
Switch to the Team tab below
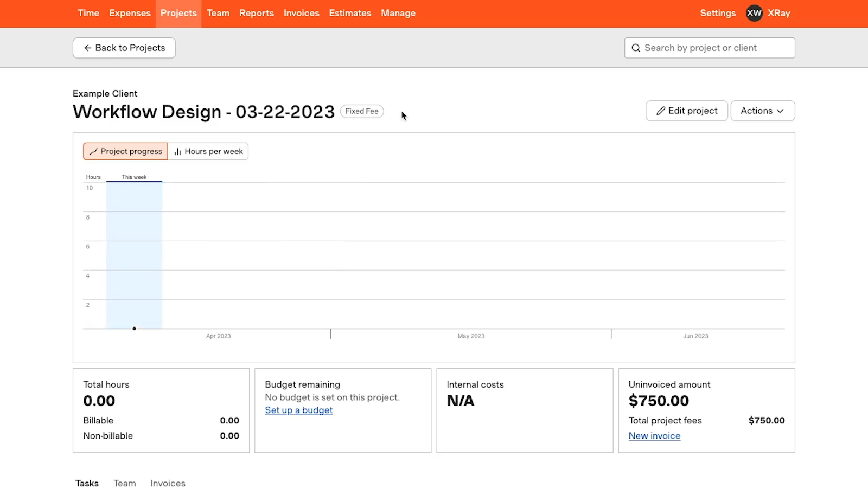124,483
